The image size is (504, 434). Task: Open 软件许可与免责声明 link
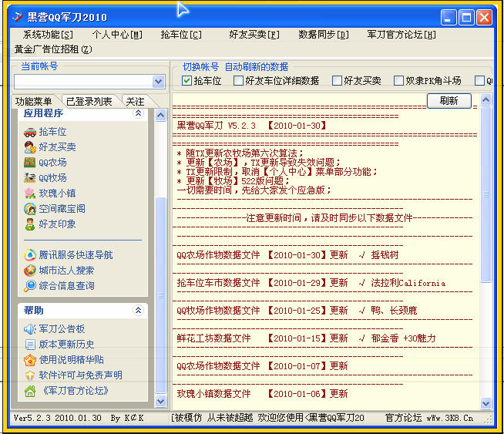(x=80, y=375)
